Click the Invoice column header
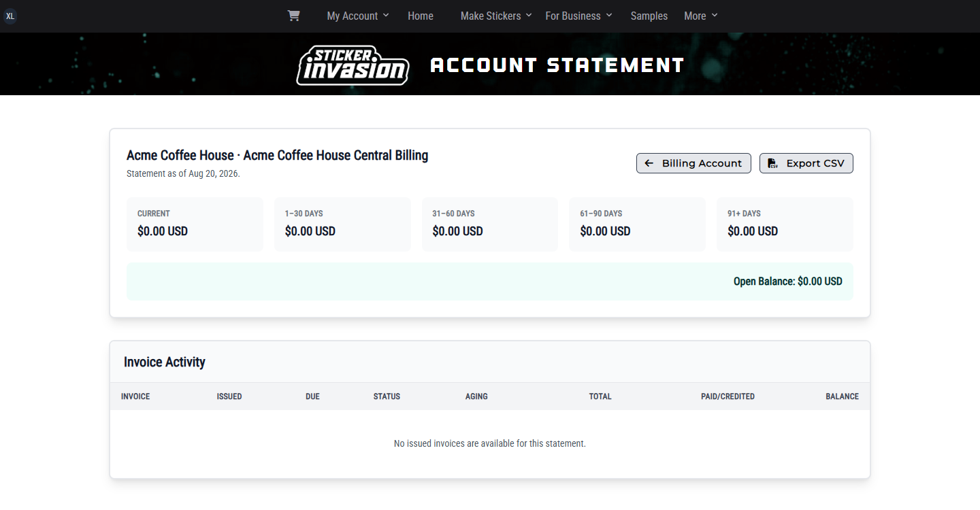This screenshot has width=980, height=510. 135,396
